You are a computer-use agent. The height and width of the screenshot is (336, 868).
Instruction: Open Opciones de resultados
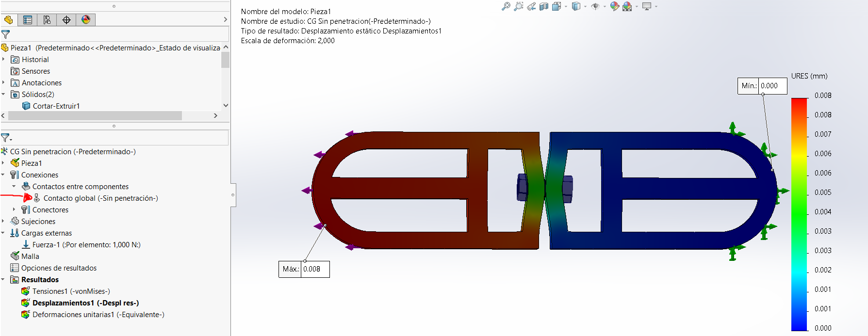53,268
